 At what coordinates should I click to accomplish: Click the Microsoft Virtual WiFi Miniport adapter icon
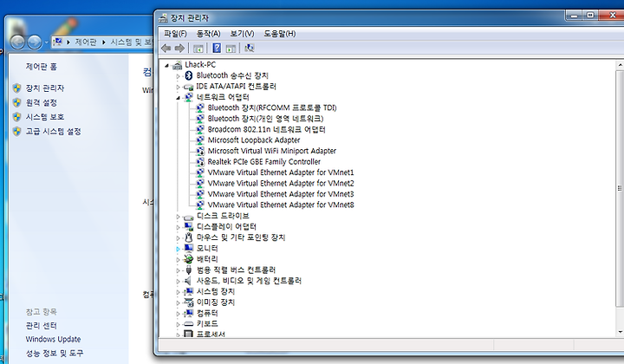pos(200,151)
